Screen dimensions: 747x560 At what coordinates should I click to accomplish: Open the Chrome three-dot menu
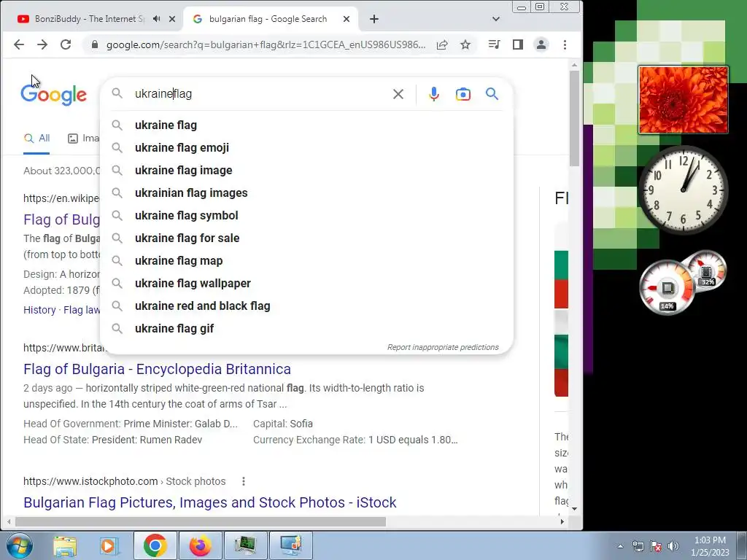coord(565,44)
